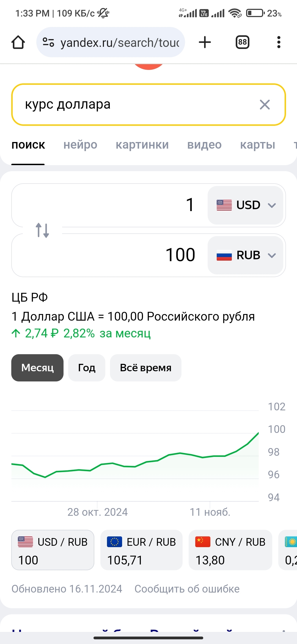This screenshot has width=297, height=644.
Task: Switch to the картинки tab
Action: (142, 145)
